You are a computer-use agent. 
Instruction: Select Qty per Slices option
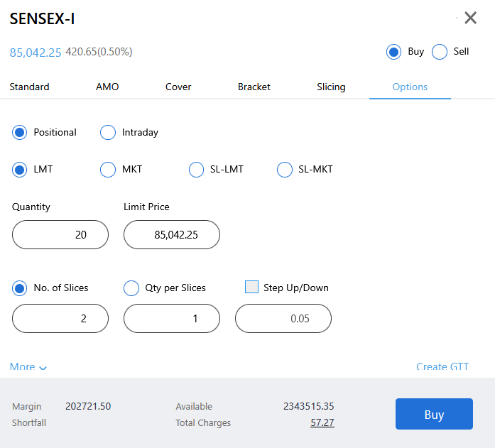[131, 288]
